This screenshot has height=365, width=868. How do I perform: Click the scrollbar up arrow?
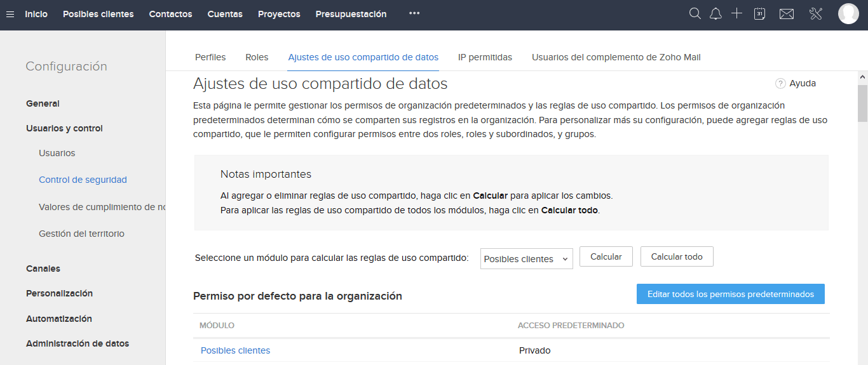[x=862, y=77]
